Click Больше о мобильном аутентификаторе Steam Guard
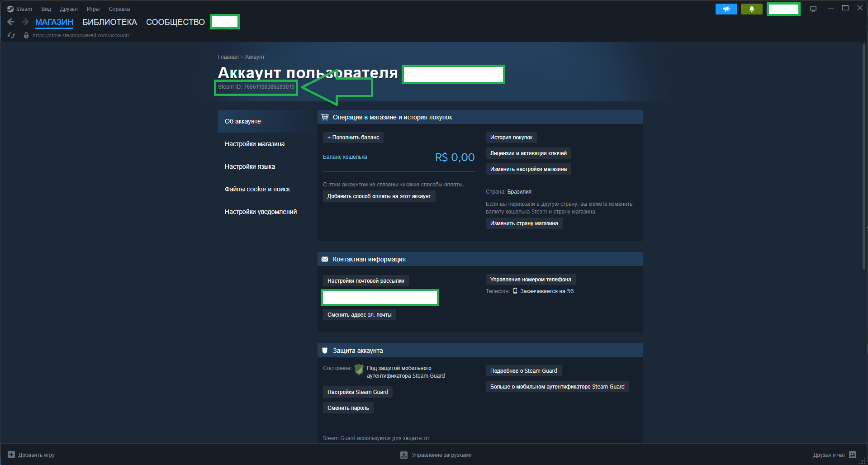Screen dimensions: 868x465 coord(557,387)
